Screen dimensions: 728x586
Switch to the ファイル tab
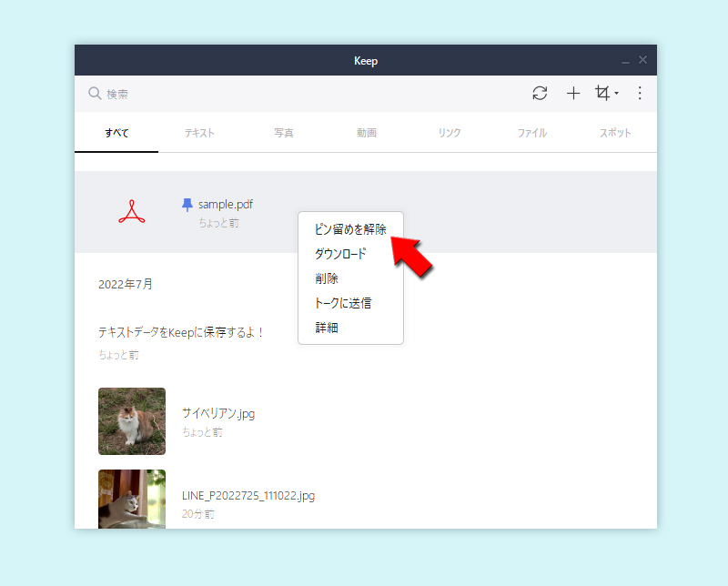pos(531,132)
